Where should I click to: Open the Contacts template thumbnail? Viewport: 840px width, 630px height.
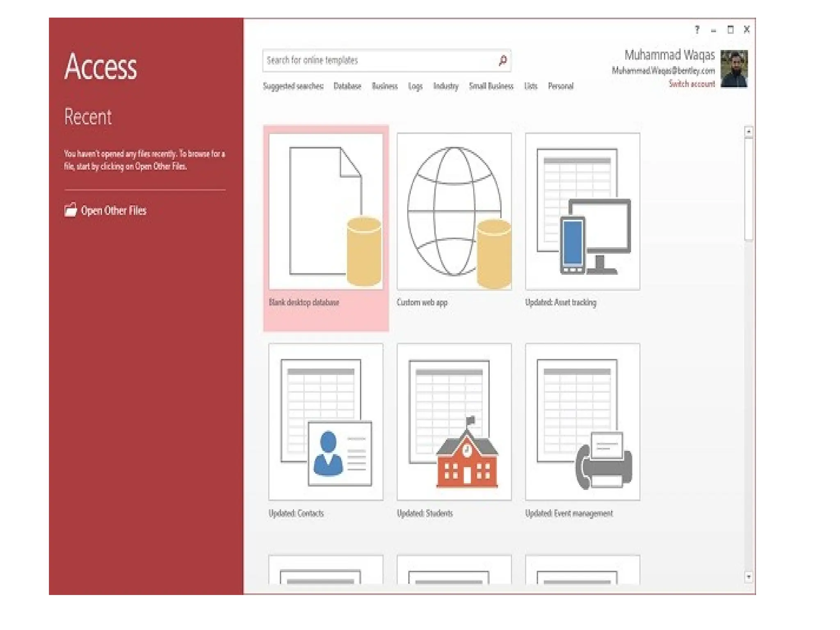coord(326,422)
